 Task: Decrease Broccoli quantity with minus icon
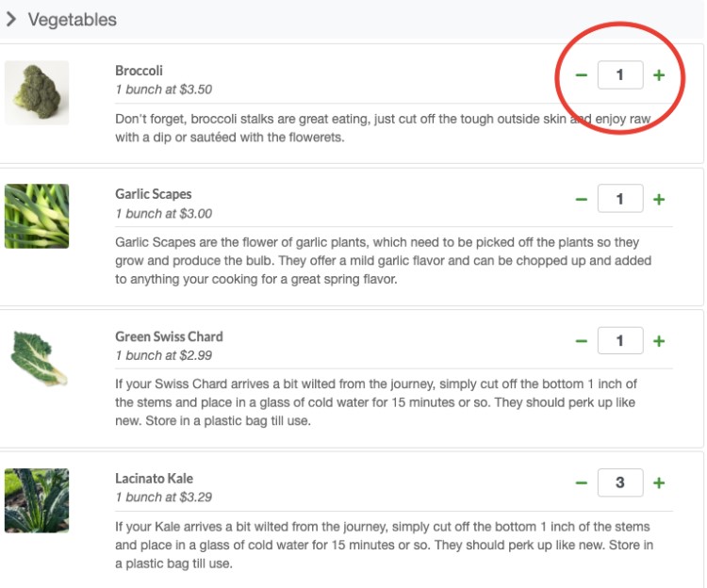tap(582, 75)
